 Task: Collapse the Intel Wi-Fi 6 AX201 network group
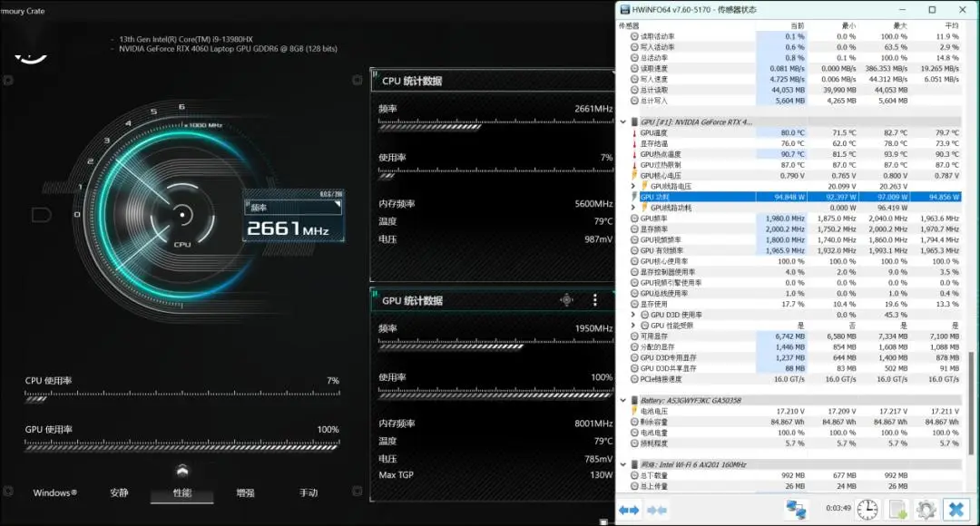pos(623,464)
